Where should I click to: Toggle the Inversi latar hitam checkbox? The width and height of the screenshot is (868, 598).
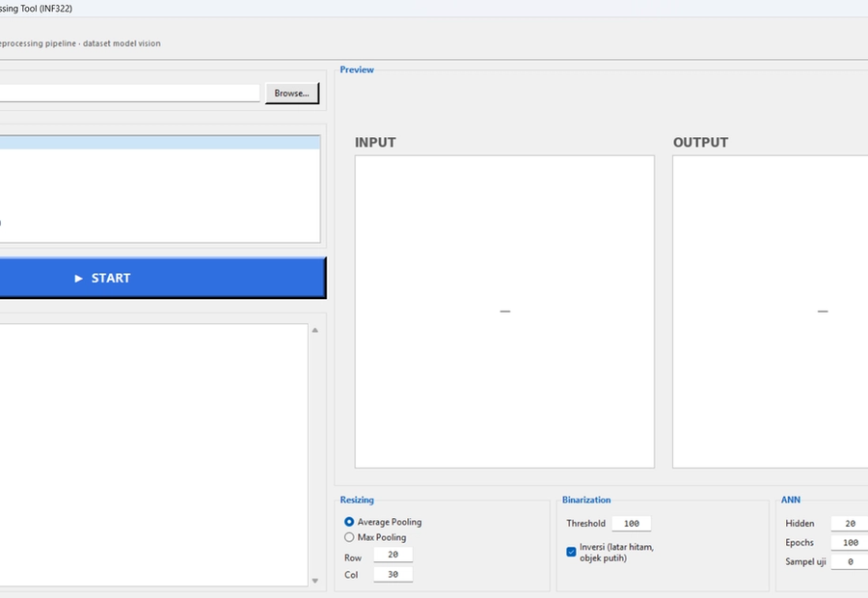pyautogui.click(x=571, y=552)
